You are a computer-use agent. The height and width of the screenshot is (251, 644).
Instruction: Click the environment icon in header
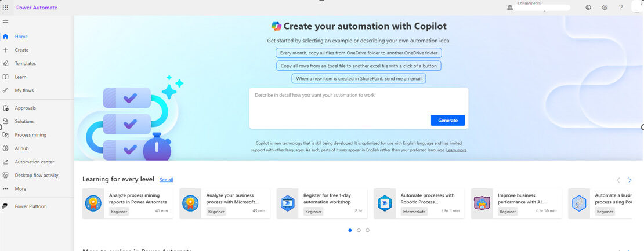[510, 8]
